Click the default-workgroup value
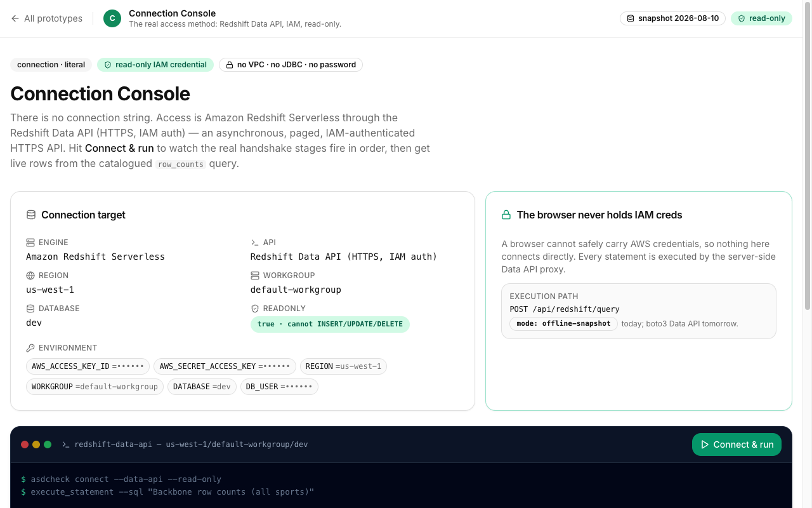 tap(296, 290)
